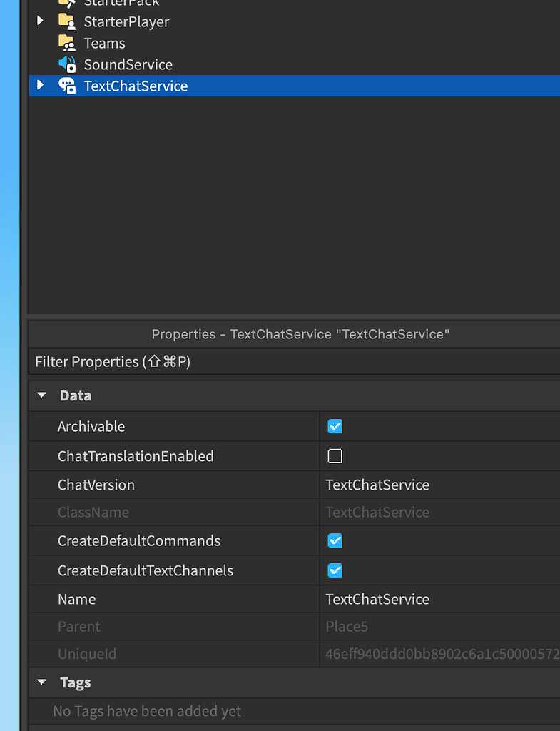Click the StarterPack icon

click(67, 4)
